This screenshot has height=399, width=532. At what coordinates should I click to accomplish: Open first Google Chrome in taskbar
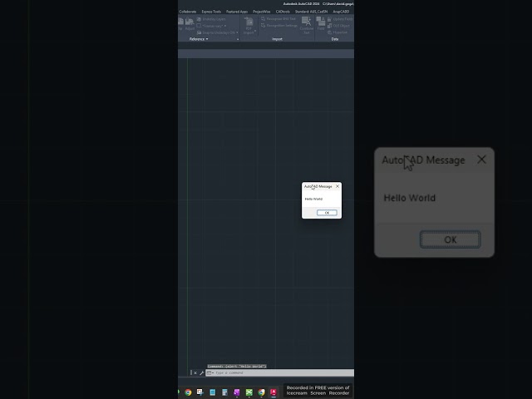tap(188, 392)
